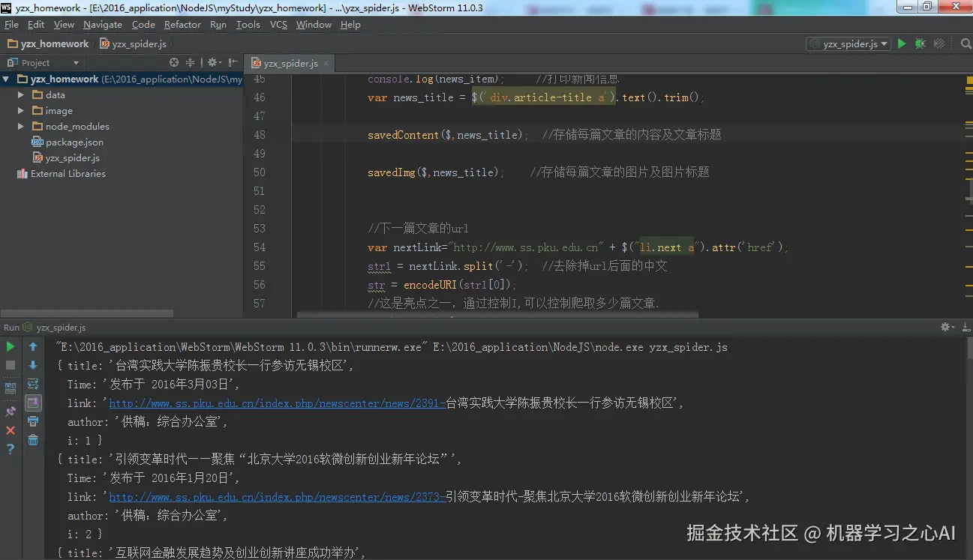The width and height of the screenshot is (973, 560).
Task: Click the Down the stack trace arrow
Action: (x=33, y=365)
